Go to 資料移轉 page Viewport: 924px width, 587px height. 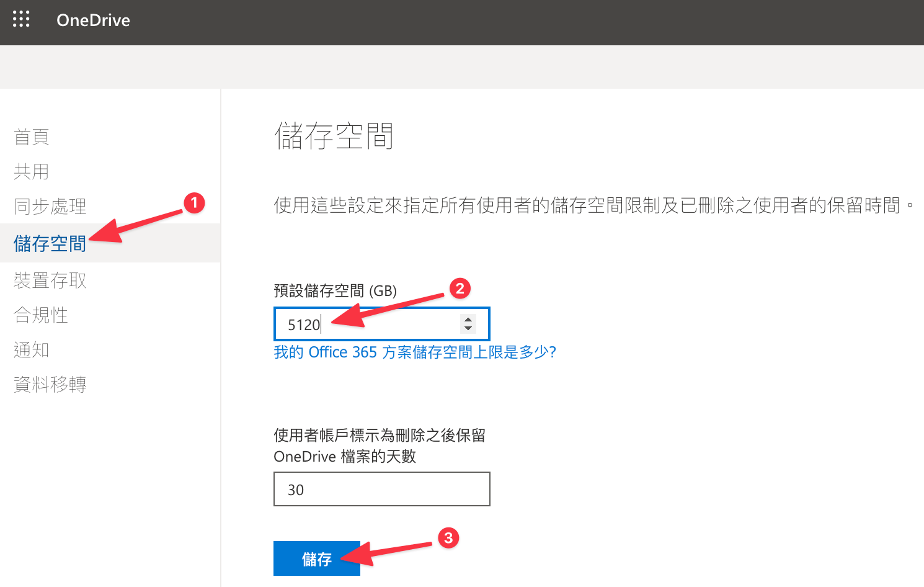click(50, 384)
